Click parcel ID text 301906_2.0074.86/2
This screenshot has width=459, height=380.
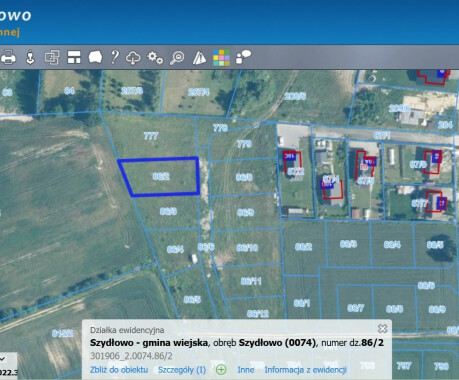pos(131,356)
